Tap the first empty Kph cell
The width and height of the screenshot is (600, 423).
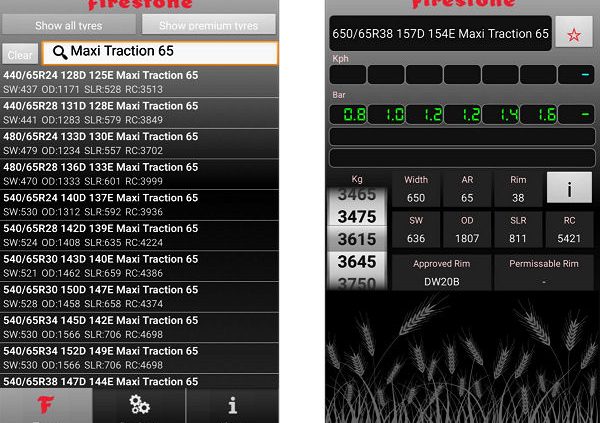click(348, 74)
